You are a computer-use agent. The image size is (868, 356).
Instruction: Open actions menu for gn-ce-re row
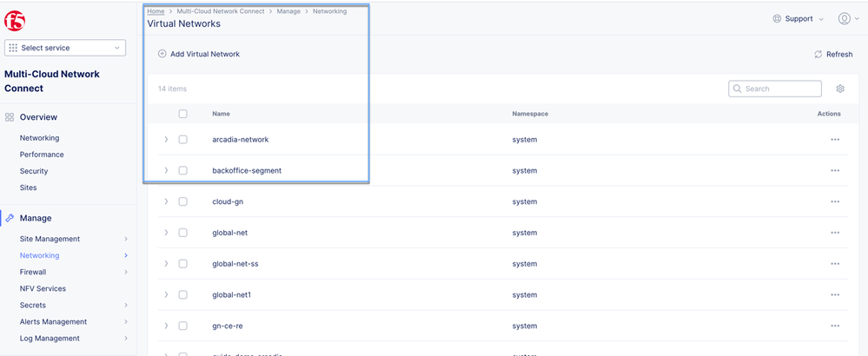point(835,326)
